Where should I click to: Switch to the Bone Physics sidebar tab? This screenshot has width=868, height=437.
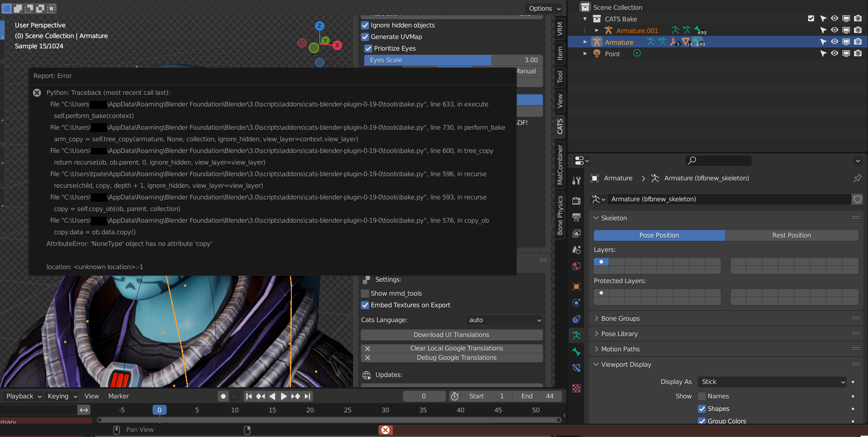pos(560,215)
